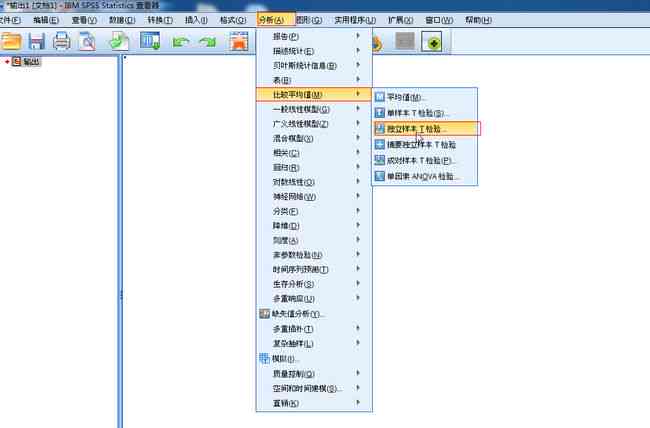Choose the highlighted 独立样本 T 检验

click(427, 129)
